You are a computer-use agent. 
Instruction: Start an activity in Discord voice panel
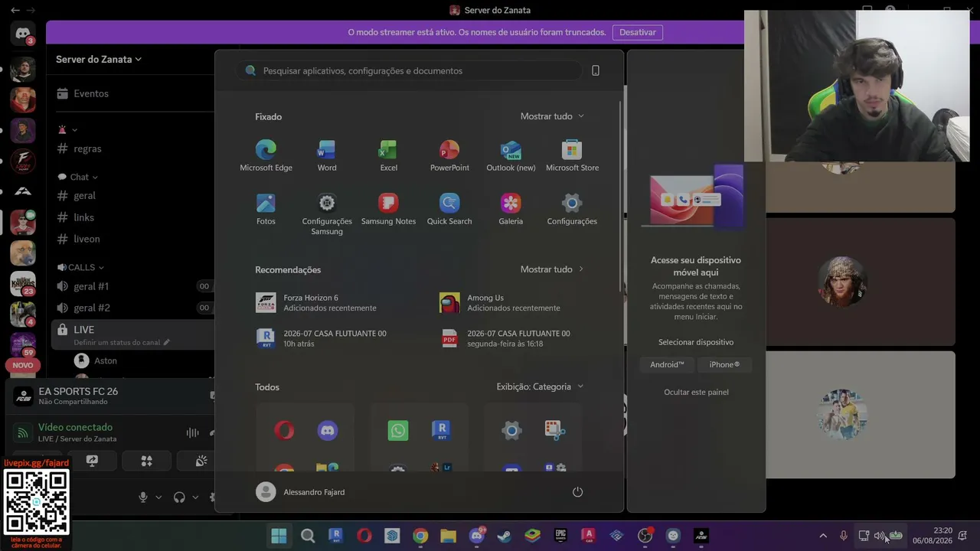[x=146, y=461]
